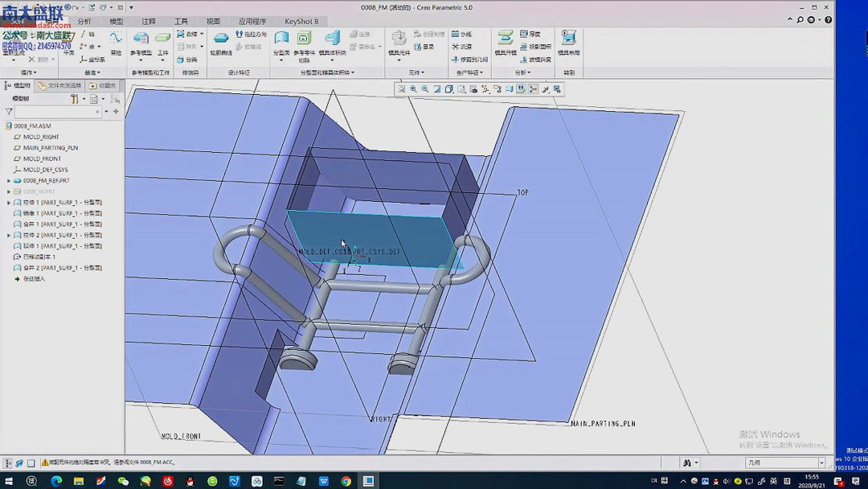Image resolution: width=868 pixels, height=489 pixels.
Task: Select the silhouette curve (轮廓曲线) tool
Action: (x=221, y=39)
